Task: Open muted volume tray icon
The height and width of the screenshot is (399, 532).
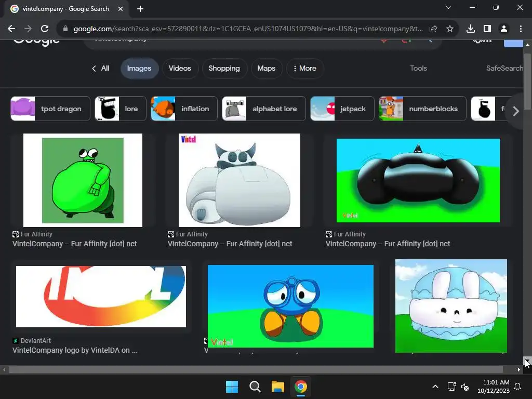Action: point(465,387)
